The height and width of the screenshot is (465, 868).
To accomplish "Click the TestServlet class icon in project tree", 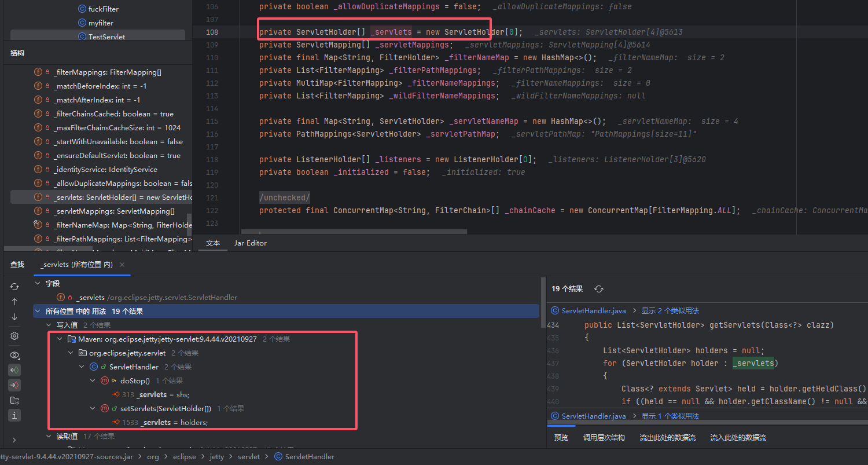I will tap(82, 36).
